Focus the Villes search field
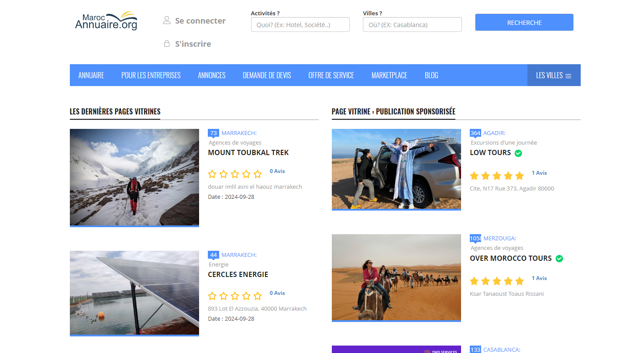 click(412, 24)
